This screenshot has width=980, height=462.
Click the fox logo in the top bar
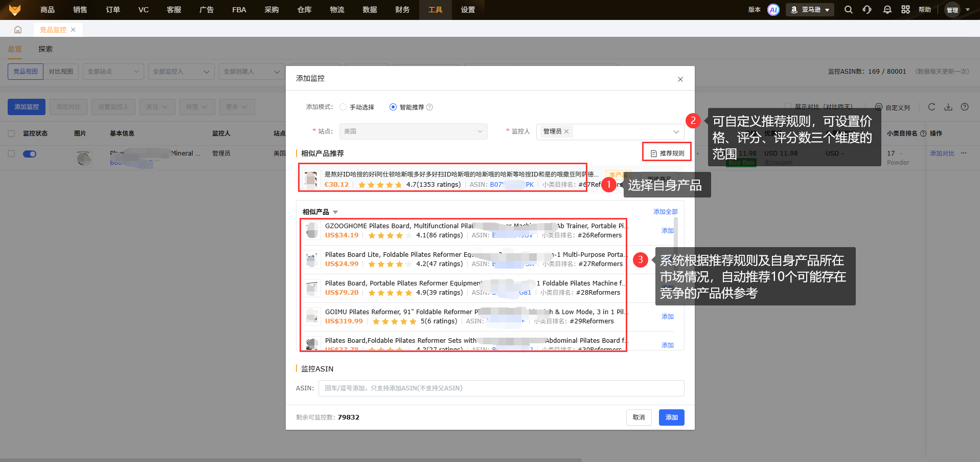[x=15, y=10]
